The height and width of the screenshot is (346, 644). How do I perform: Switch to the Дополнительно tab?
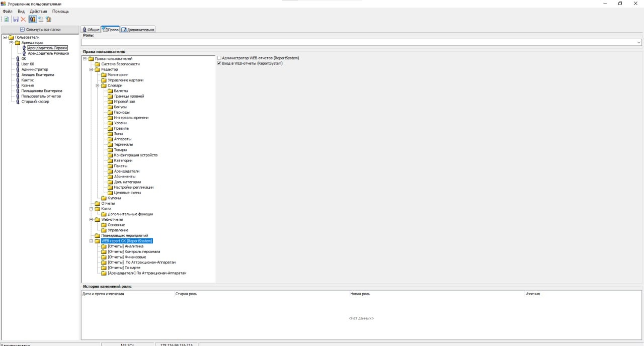tap(138, 30)
